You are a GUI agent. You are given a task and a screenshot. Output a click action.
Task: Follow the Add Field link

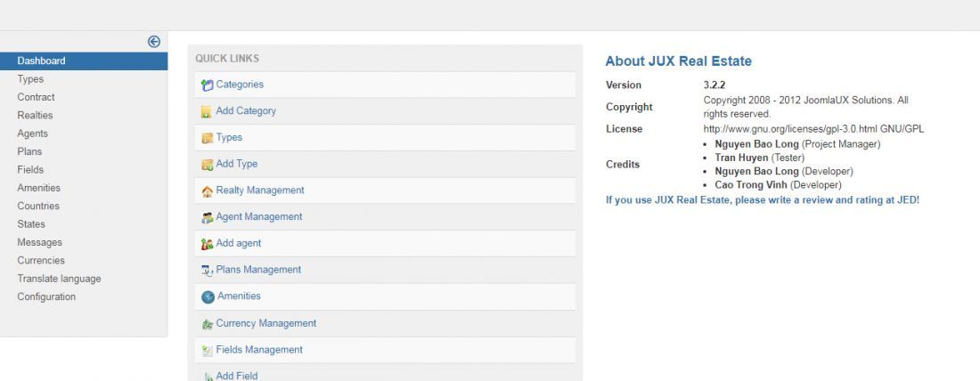tap(237, 376)
